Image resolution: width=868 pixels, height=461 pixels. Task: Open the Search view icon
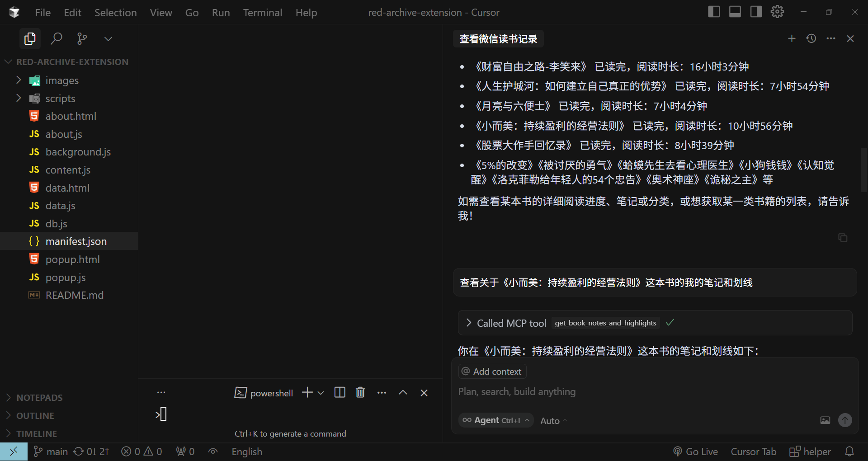pyautogui.click(x=57, y=39)
